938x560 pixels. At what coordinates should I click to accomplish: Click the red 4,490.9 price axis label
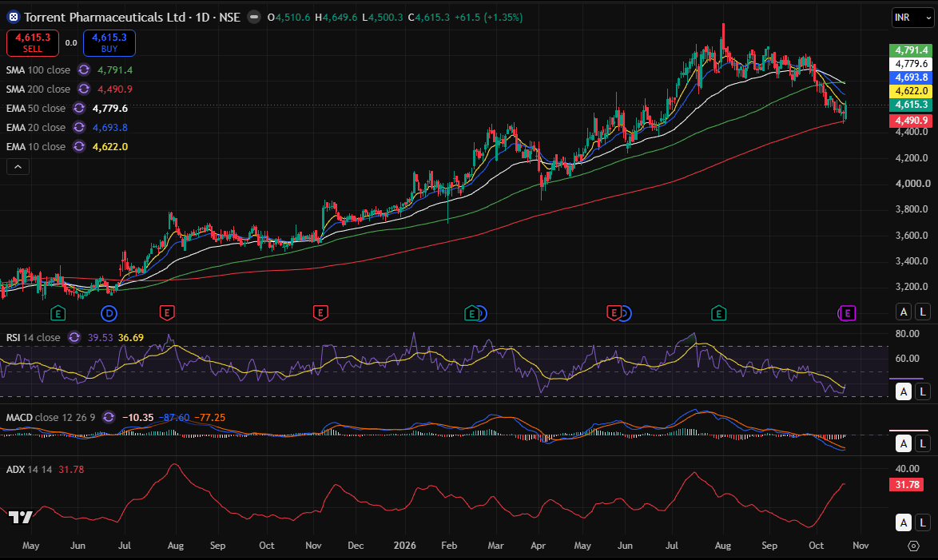(x=911, y=121)
